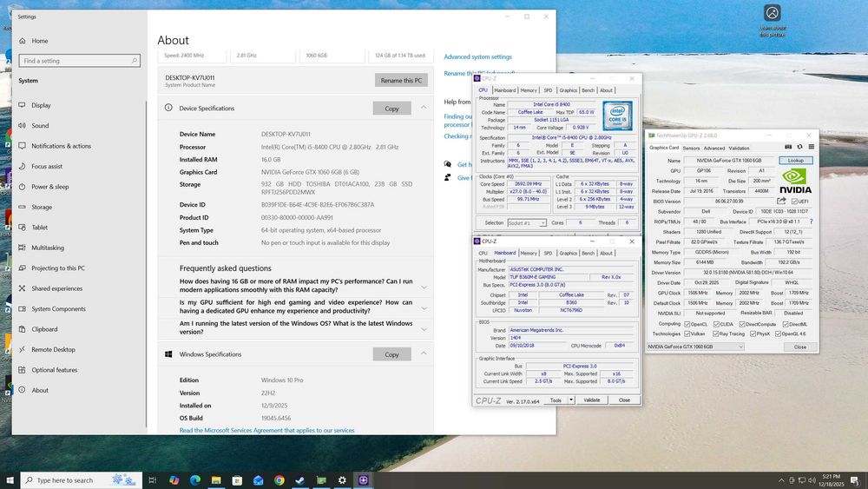
Task: Open Focus assist settings
Action: pos(47,166)
